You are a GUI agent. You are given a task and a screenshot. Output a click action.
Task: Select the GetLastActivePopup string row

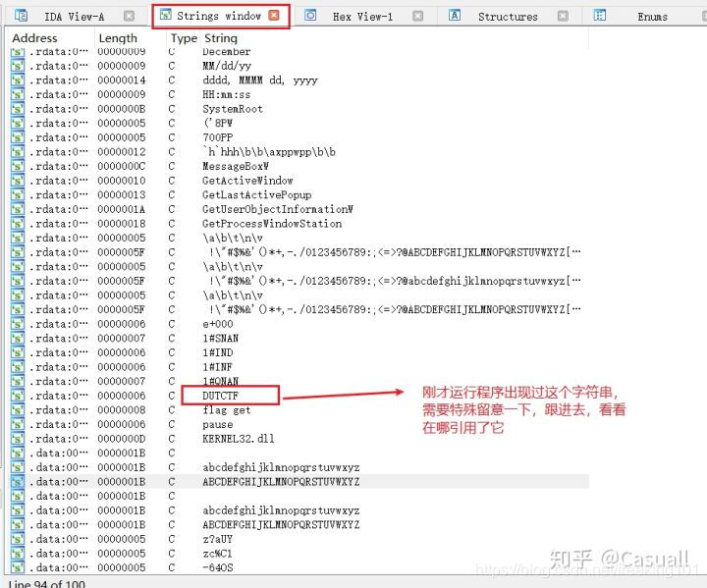pos(299,194)
